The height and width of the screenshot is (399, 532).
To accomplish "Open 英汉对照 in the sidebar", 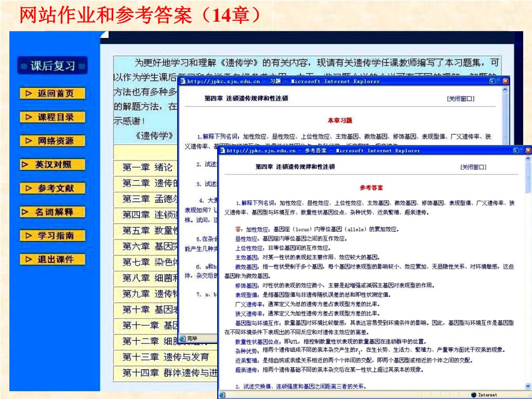I will [x=52, y=165].
